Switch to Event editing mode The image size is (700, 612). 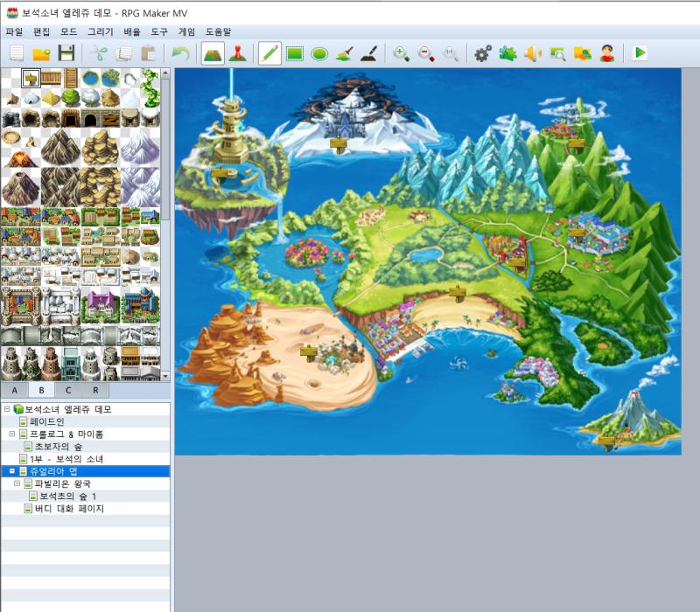point(237,53)
